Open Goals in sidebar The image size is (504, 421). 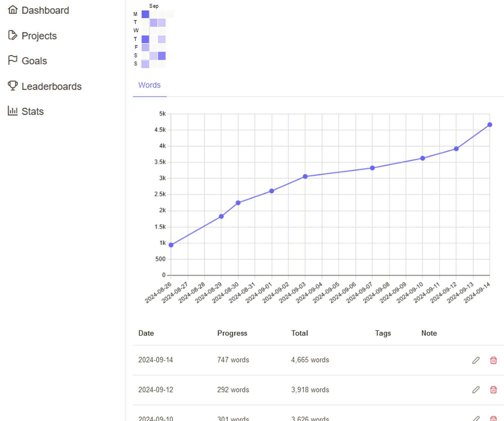(x=34, y=61)
